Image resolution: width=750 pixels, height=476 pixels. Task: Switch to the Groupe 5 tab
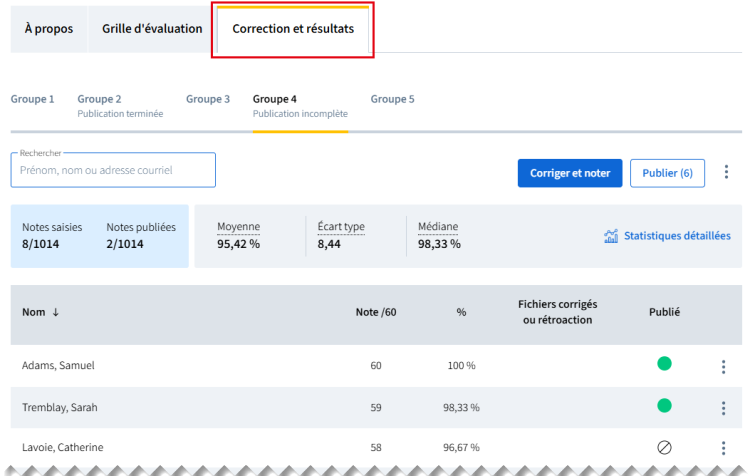(x=392, y=100)
